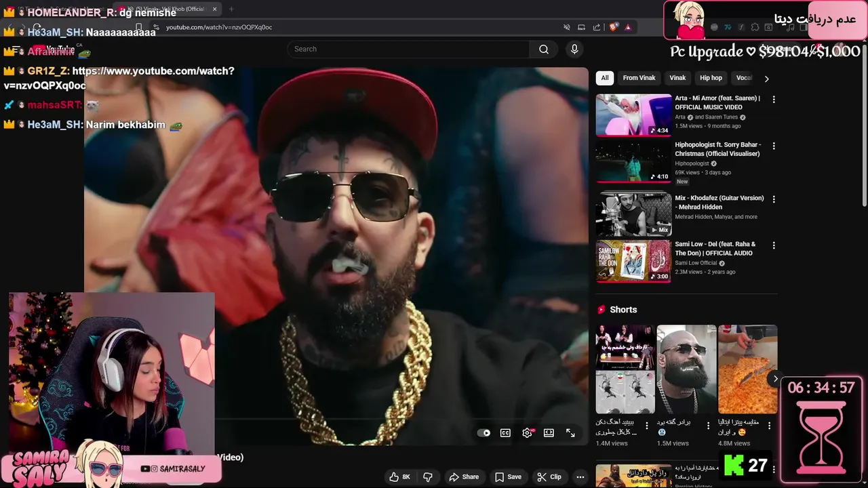Save the video to a playlist
The image size is (868, 488).
(508, 476)
